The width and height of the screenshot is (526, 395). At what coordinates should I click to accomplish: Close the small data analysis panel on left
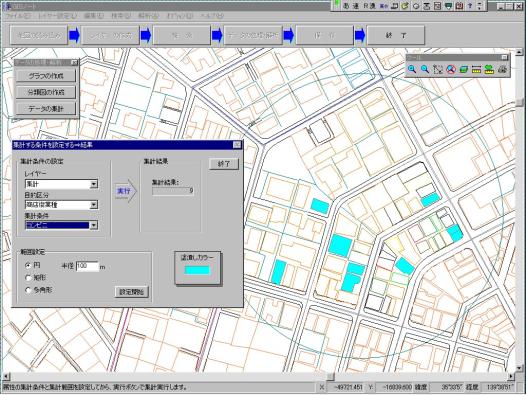point(74,62)
